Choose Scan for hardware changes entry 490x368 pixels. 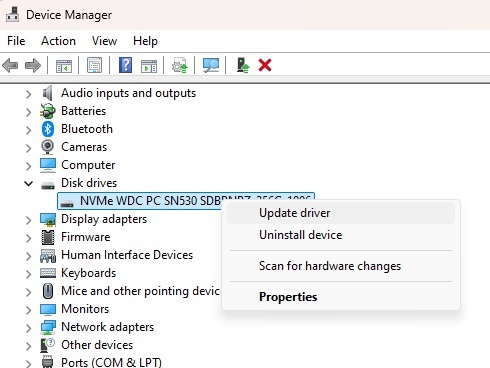click(341, 266)
